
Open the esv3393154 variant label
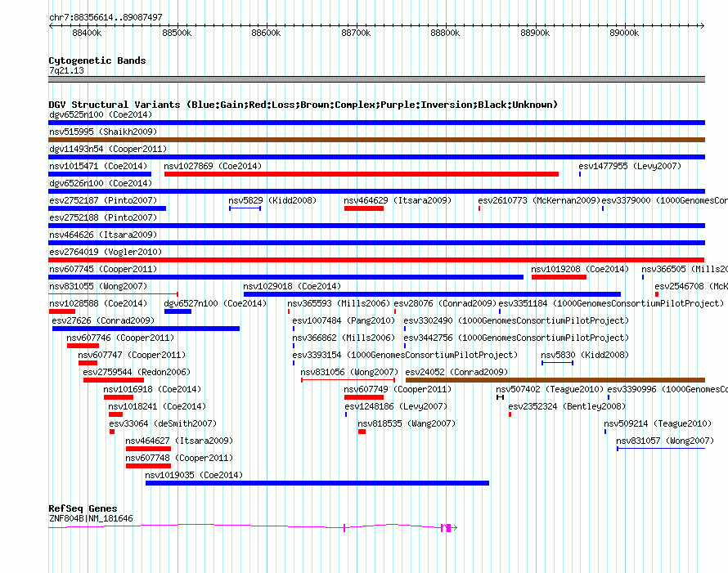[x=405, y=355]
